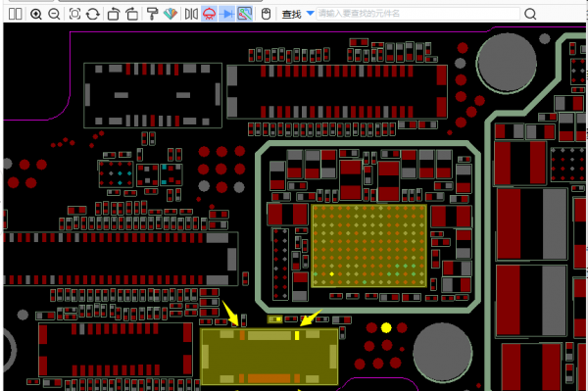Image resolution: width=588 pixels, height=391 pixels.
Task: Click the 查找 search label
Action: [291, 15]
